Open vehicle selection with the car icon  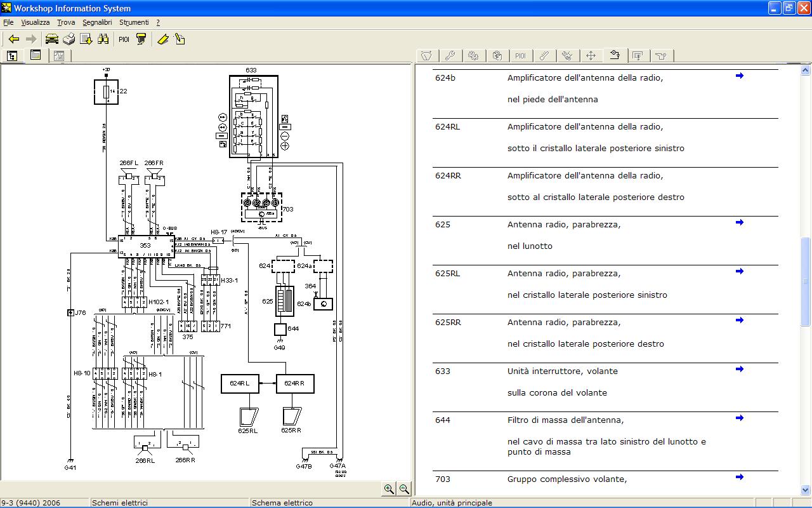[51, 39]
